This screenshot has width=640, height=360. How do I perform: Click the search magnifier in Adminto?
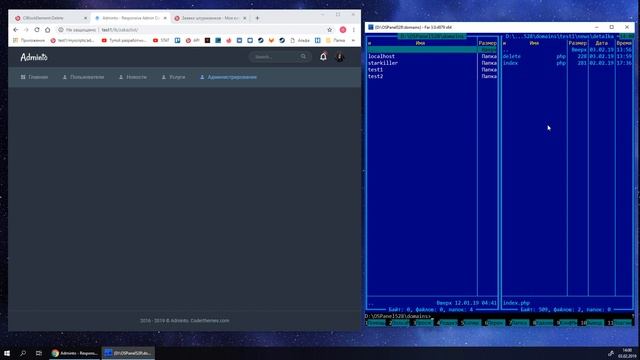pos(303,57)
